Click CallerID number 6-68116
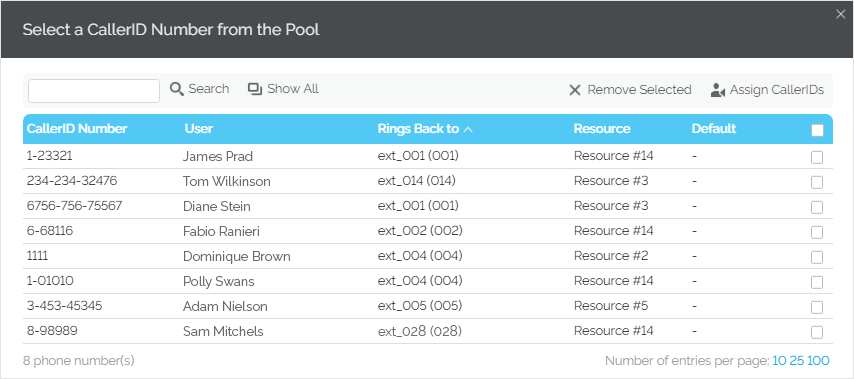The image size is (854, 379). (x=50, y=231)
